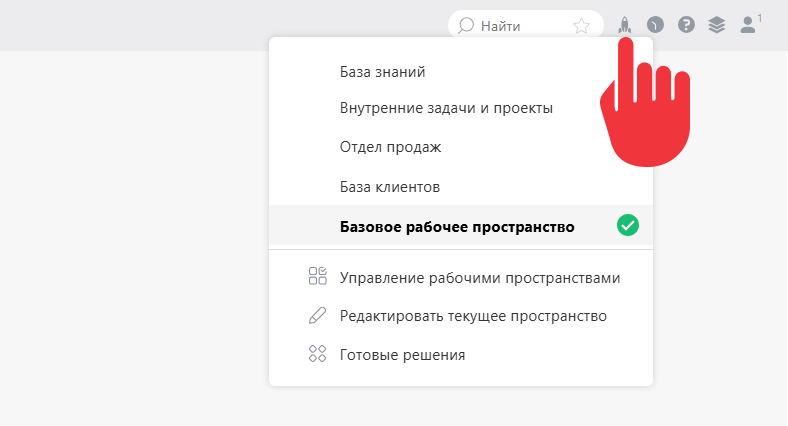The image size is (788, 426).
Task: Open the rocket workspace switcher icon
Action: (x=625, y=25)
